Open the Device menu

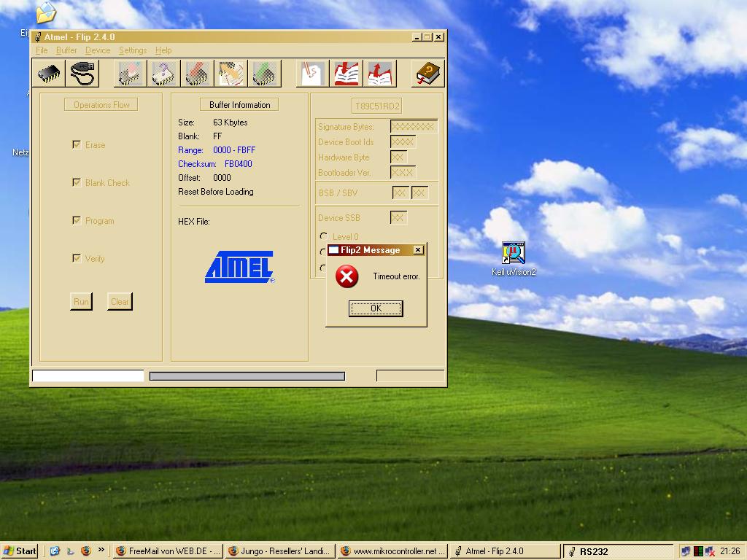(98, 50)
